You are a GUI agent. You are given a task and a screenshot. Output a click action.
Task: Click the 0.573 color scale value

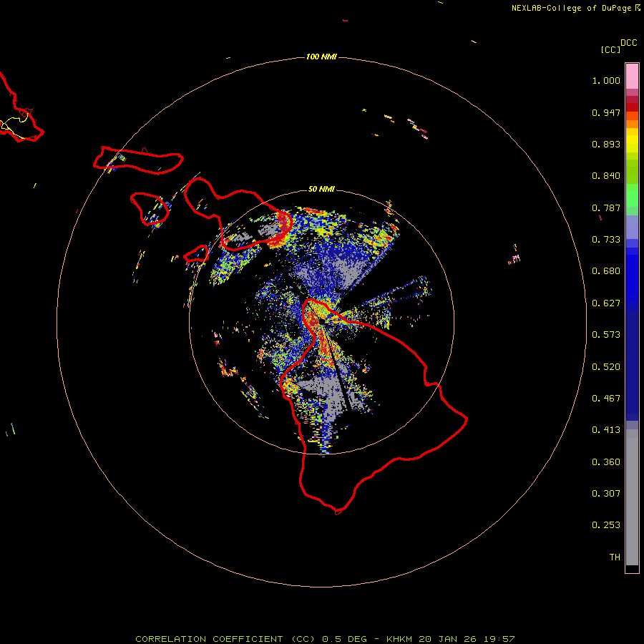point(606,335)
